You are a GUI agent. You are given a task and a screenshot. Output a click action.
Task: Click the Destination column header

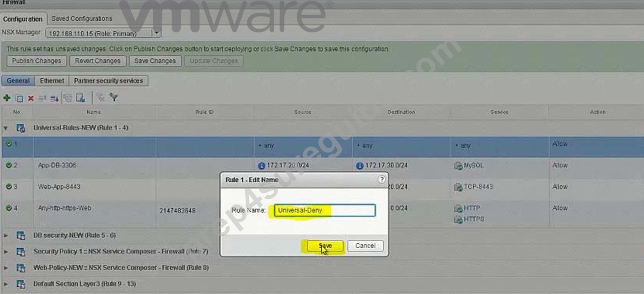(x=401, y=112)
